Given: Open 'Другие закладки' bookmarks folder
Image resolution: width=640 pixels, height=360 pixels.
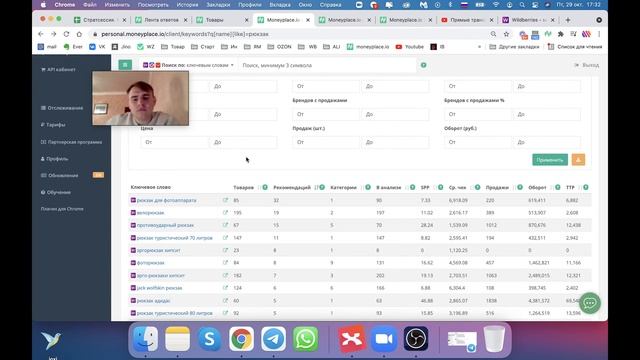Looking at the screenshot, I should click(514, 47).
